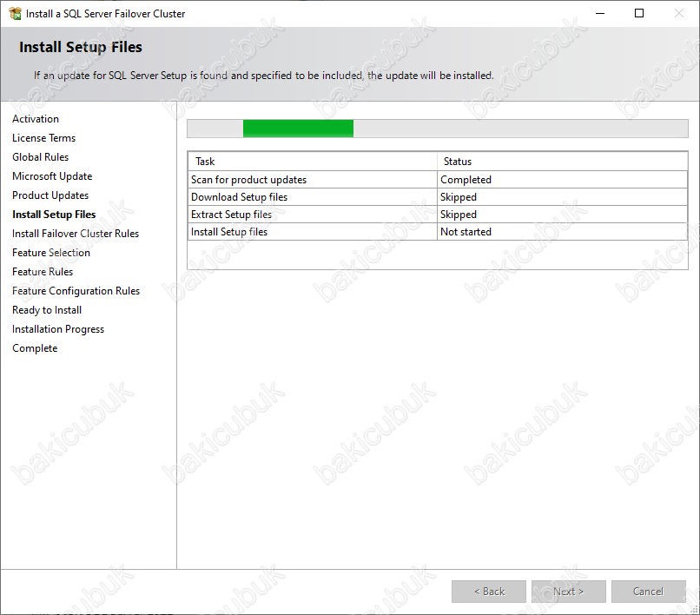Click the SQL Server setup title bar icon

tap(15, 13)
